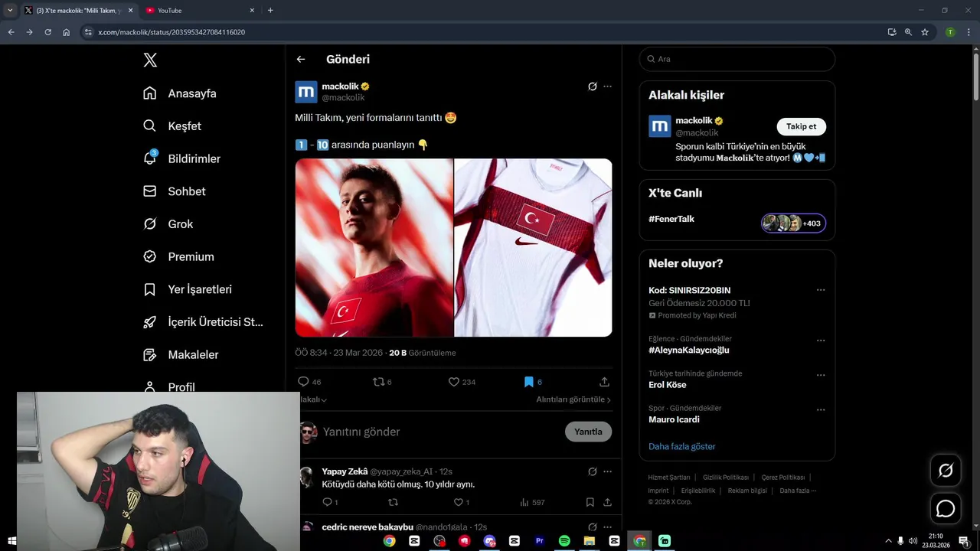
Task: Click the page vertical scrollbar
Action: tap(975, 77)
